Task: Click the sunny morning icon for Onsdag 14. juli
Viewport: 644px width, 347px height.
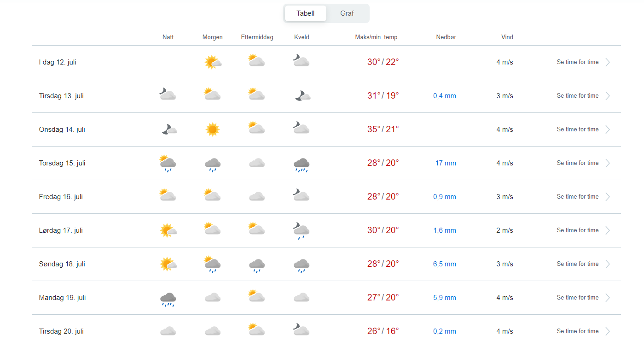Action: (x=212, y=129)
